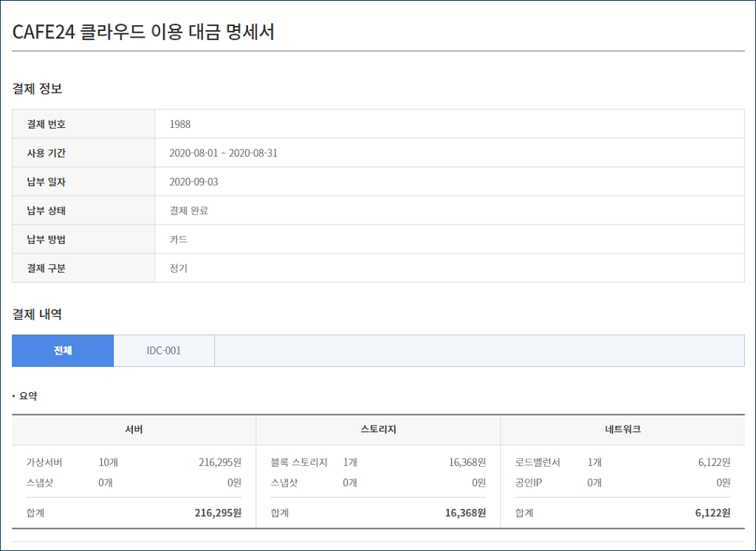Click the payment number value 1988
This screenshot has width=756, height=551.
(x=180, y=124)
